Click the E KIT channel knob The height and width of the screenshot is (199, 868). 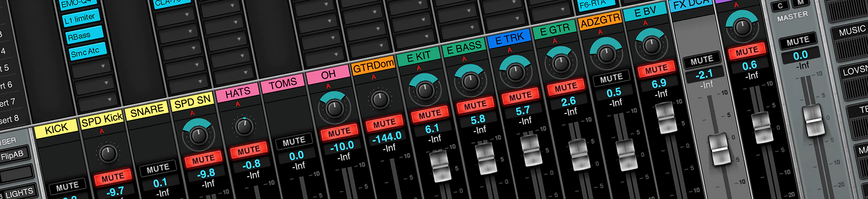click(x=425, y=90)
